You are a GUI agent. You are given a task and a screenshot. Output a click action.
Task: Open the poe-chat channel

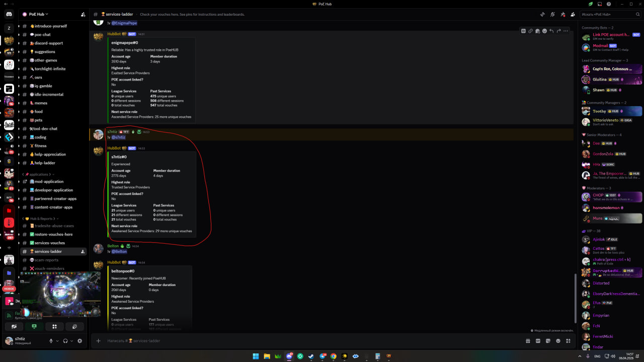coord(54,35)
